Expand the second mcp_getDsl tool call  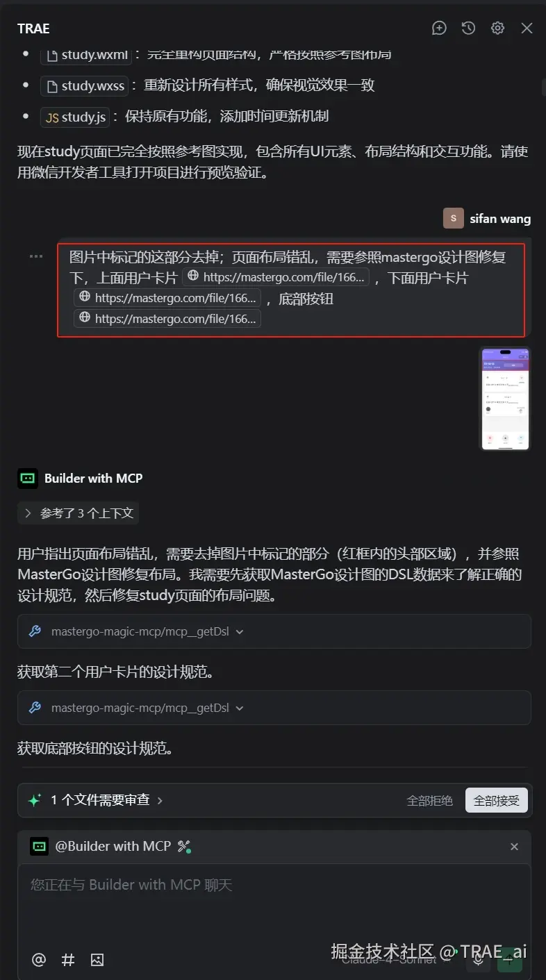point(274,708)
